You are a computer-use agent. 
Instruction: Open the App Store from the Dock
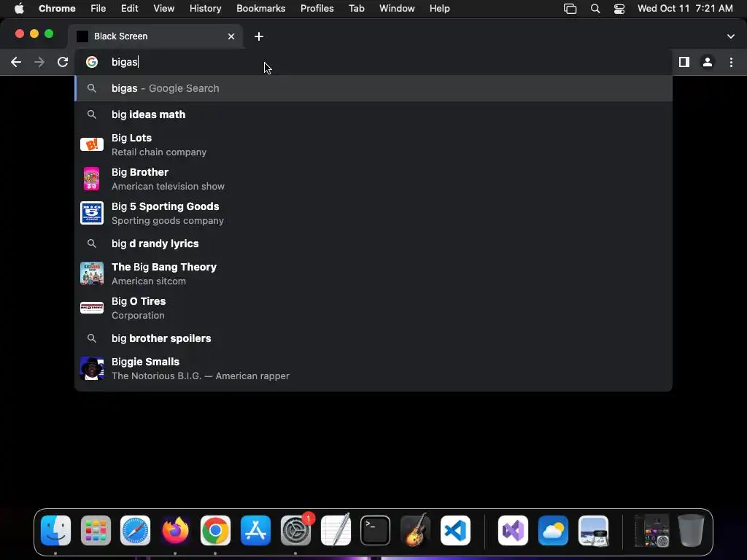pyautogui.click(x=255, y=530)
